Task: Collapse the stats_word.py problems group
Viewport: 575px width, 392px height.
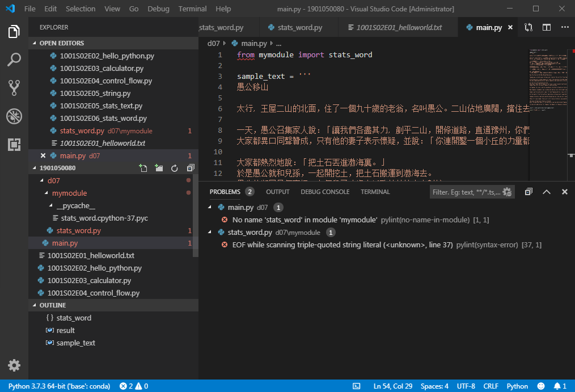Action: tap(210, 232)
